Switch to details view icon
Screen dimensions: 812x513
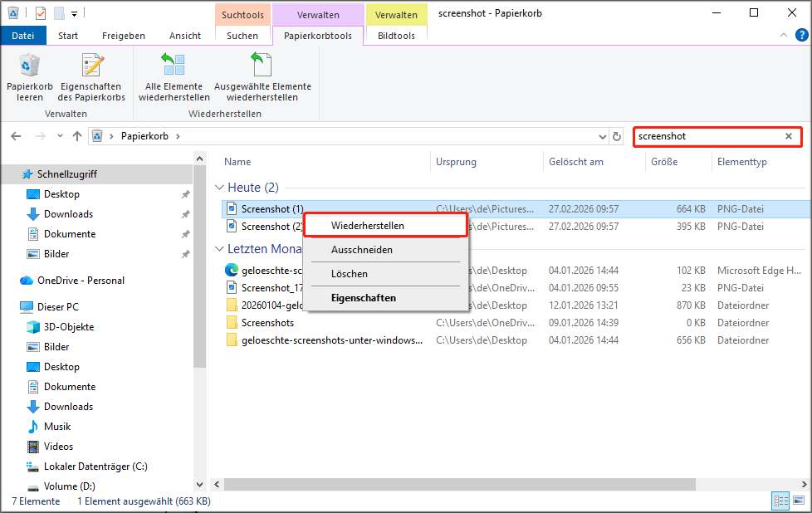780,501
